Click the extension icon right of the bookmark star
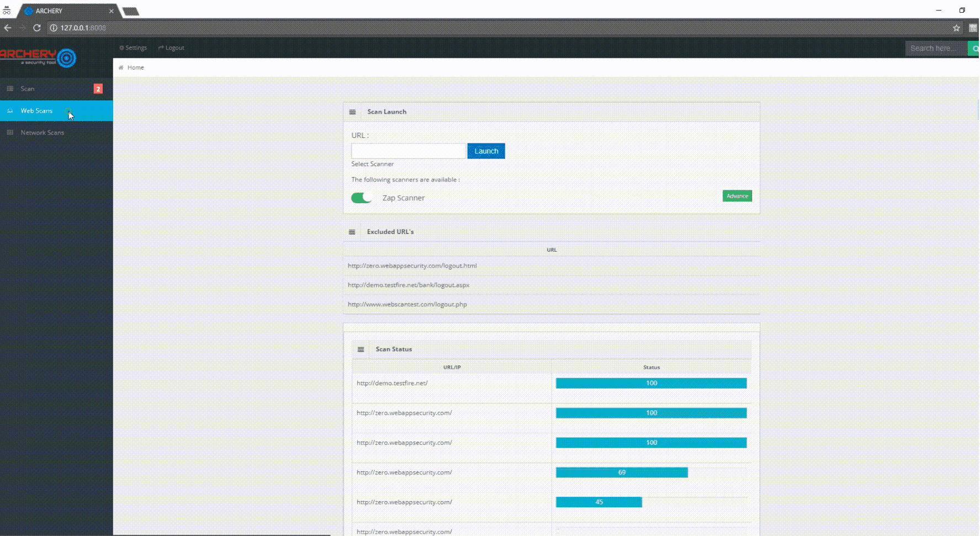The width and height of the screenshot is (980, 536). (x=973, y=28)
